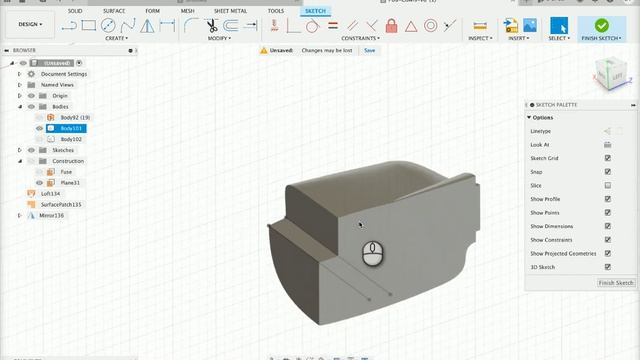The width and height of the screenshot is (640, 360).
Task: Click the Look At palette button
Action: coord(607,144)
